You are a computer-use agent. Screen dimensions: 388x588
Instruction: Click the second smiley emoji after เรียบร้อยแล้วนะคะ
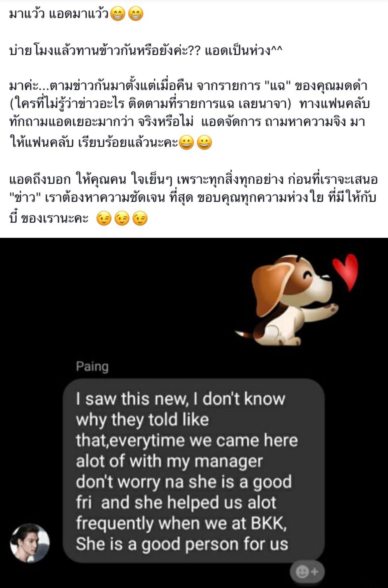[205, 142]
